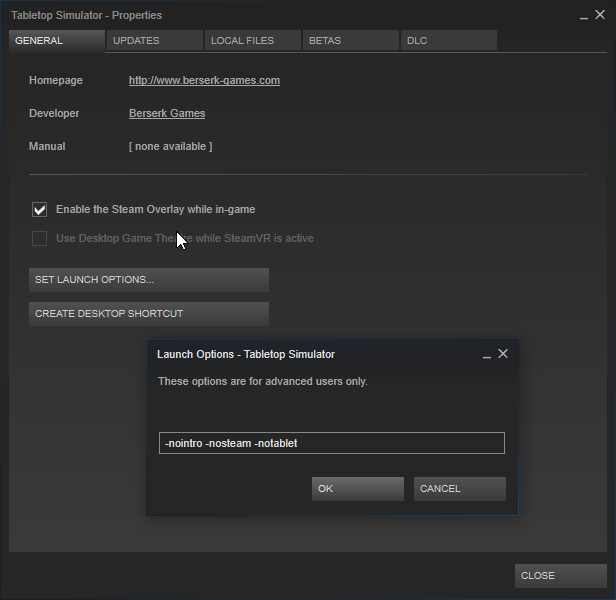616x600 pixels.
Task: Close the Properties window via X icon
Action: (x=600, y=15)
